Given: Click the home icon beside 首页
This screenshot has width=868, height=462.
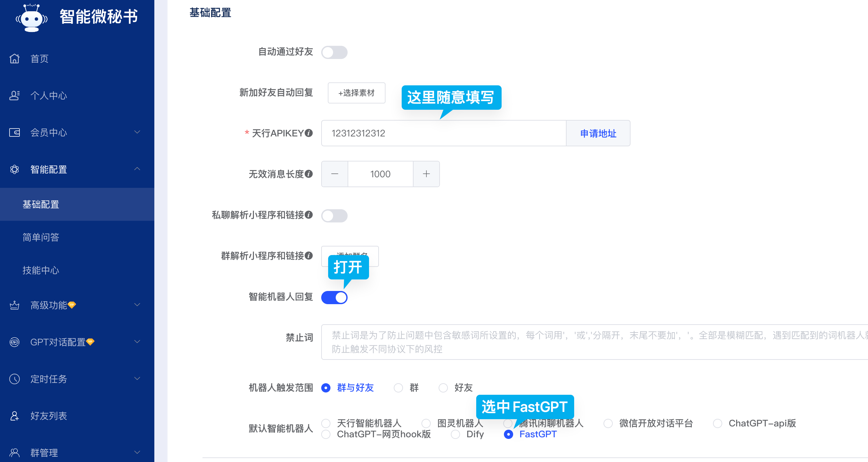Looking at the screenshot, I should tap(15, 59).
